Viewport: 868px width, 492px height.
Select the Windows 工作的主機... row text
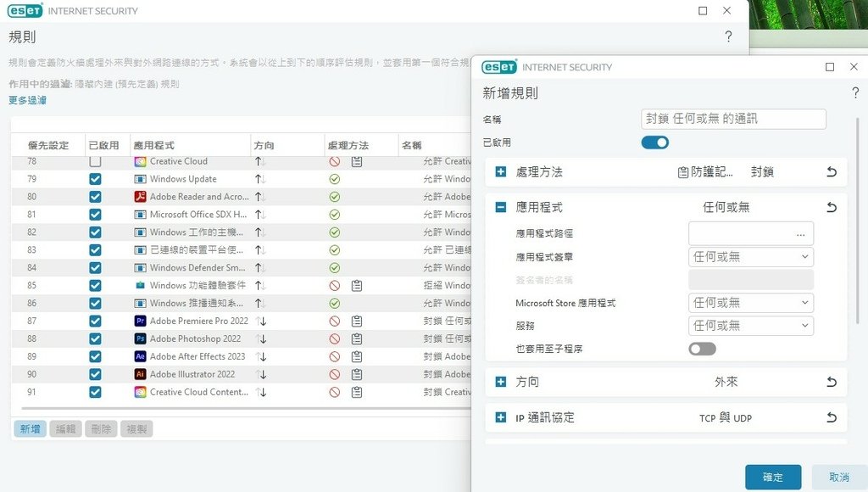point(197,232)
